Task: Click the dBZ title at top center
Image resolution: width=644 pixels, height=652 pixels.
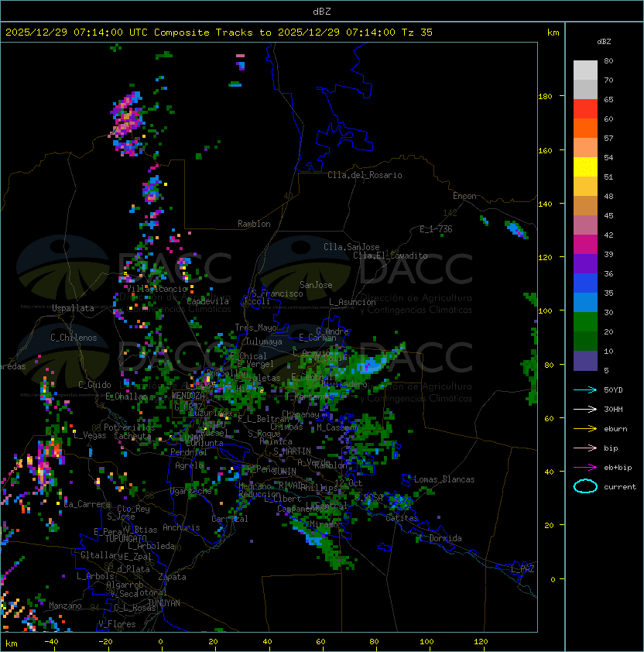Action: point(322,11)
